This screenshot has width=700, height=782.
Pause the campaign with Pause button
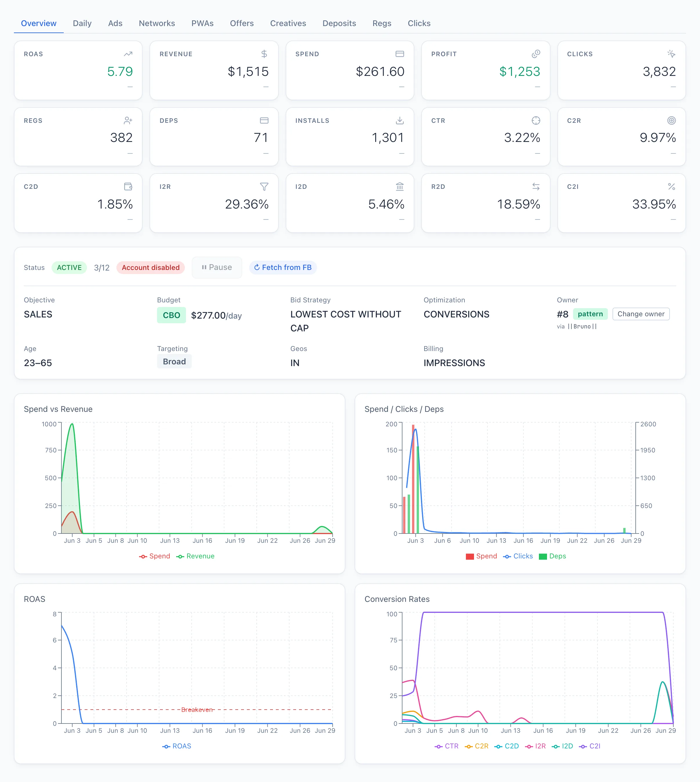tap(217, 267)
